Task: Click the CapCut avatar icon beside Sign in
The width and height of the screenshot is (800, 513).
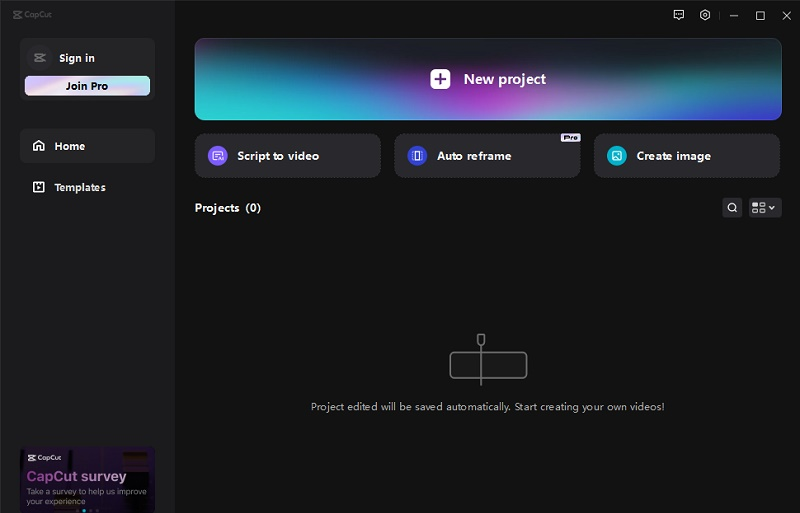Action: click(x=40, y=58)
